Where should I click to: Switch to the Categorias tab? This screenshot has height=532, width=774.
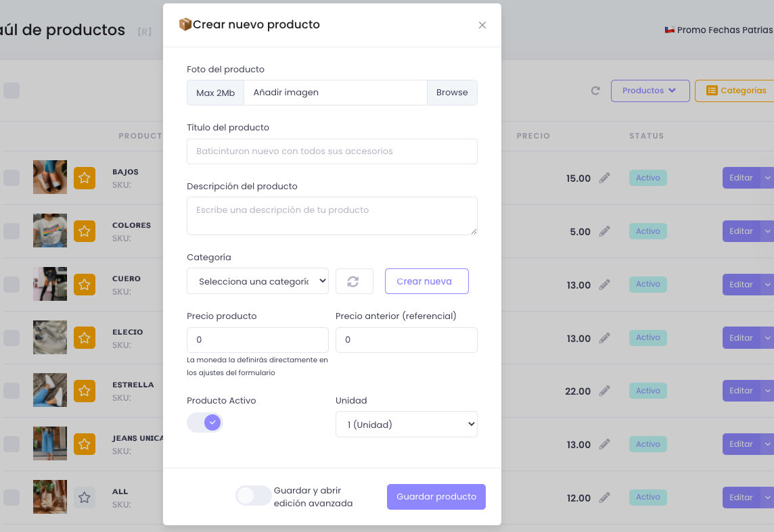[743, 90]
